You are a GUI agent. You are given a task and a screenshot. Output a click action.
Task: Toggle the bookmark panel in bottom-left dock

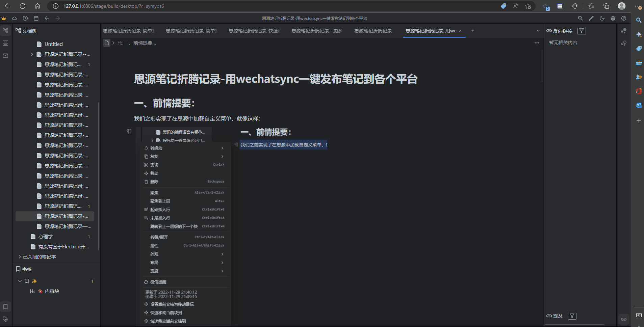coord(5,307)
